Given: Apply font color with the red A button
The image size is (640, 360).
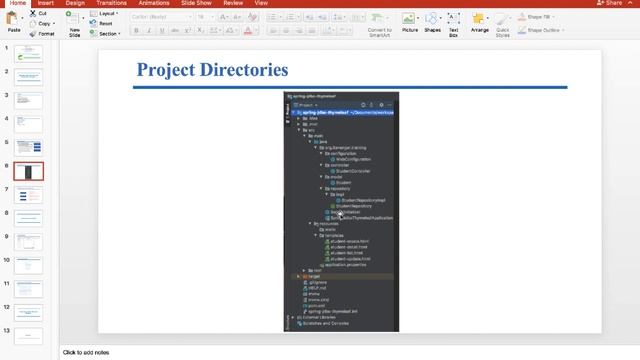Looking at the screenshot, I should click(248, 31).
